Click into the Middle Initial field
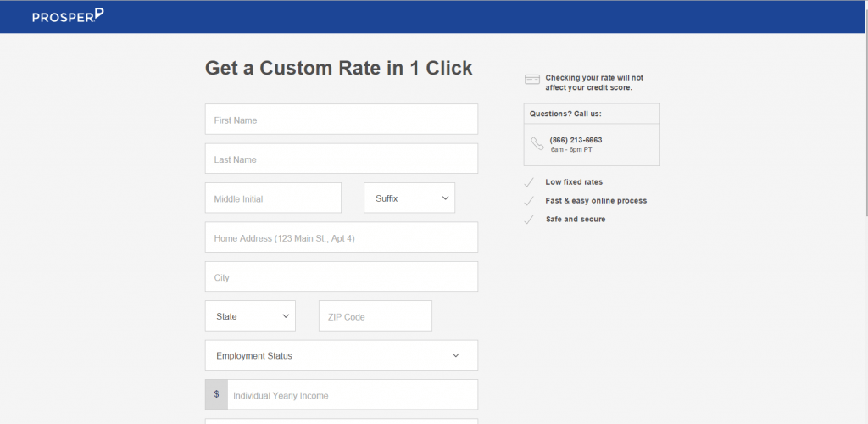 click(x=274, y=198)
